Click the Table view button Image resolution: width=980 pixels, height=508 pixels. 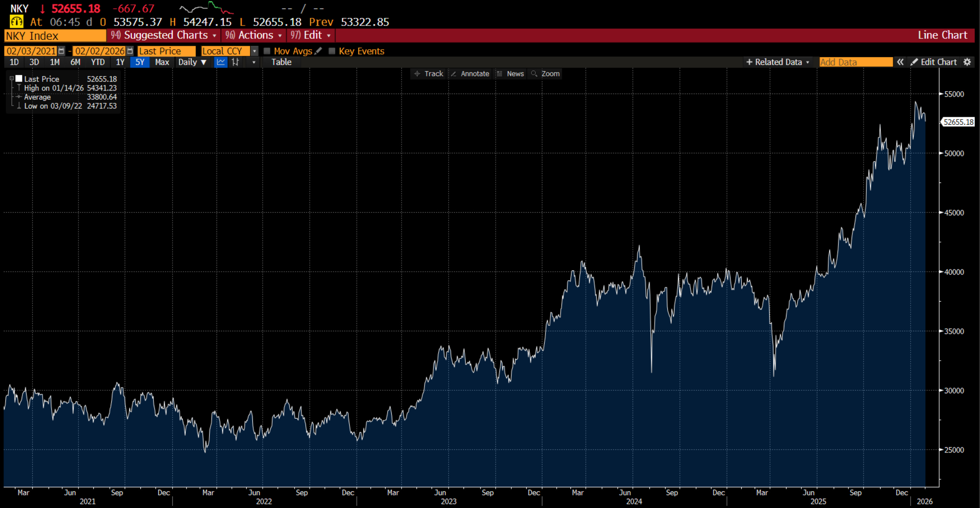tap(281, 62)
